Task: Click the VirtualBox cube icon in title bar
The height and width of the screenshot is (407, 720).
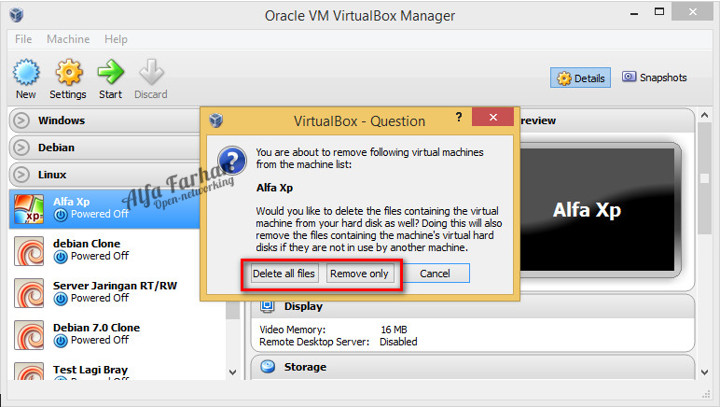Action: (17, 15)
